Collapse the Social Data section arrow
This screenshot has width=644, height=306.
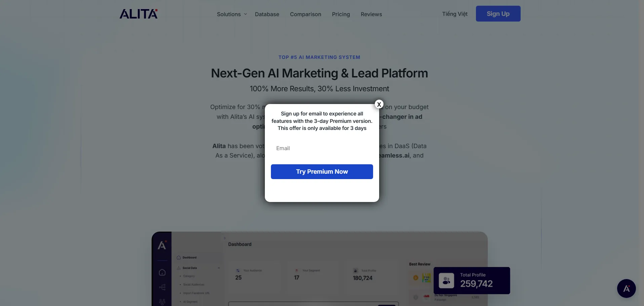(219, 268)
